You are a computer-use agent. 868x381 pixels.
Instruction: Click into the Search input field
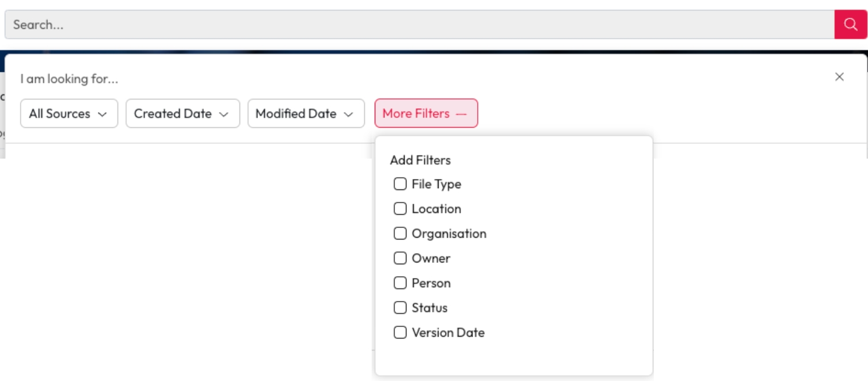419,25
